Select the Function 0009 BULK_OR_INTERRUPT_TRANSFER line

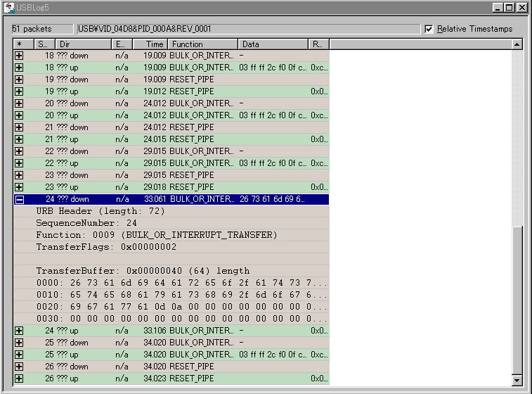coord(157,235)
